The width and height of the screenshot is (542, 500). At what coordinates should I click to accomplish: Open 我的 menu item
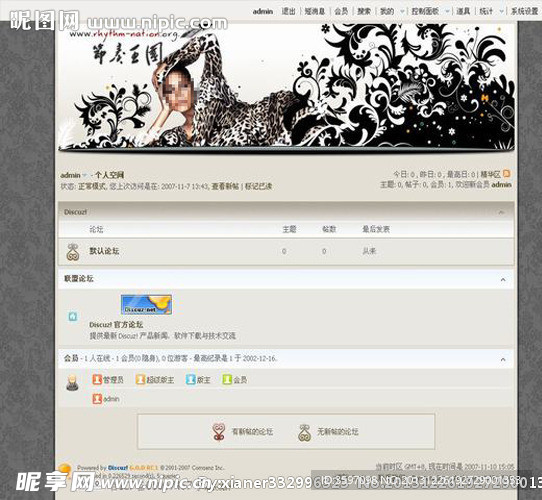(387, 11)
